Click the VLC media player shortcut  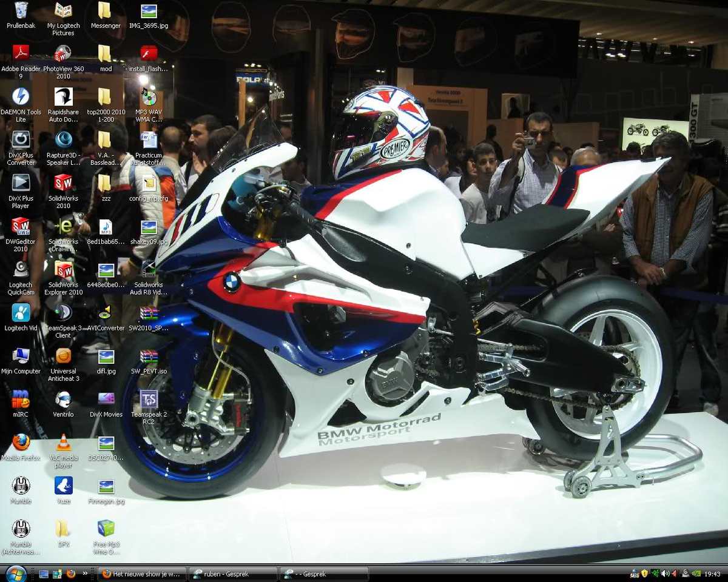point(63,443)
